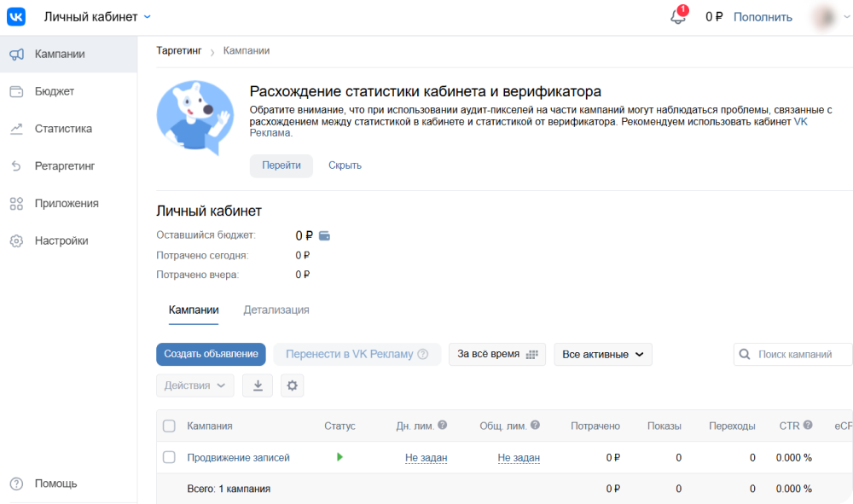
Task: Click the VK logo icon
Action: pos(15,16)
